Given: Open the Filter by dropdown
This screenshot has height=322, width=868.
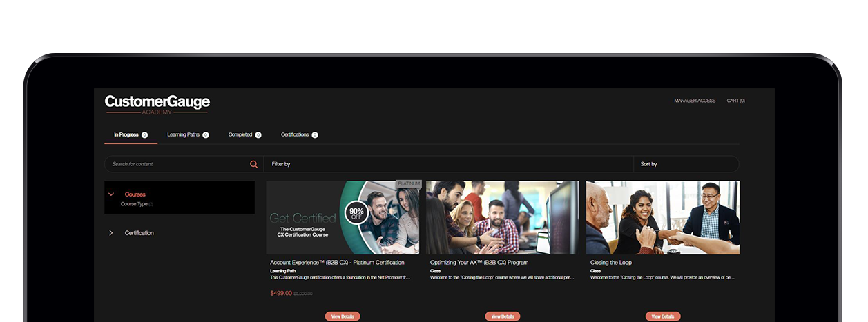Looking at the screenshot, I should [447, 164].
